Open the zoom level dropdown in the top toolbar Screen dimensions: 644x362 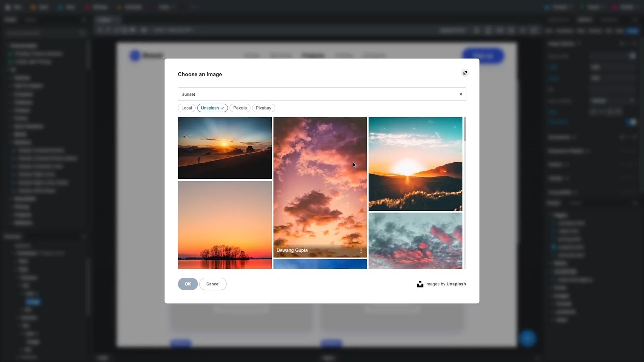point(452,30)
